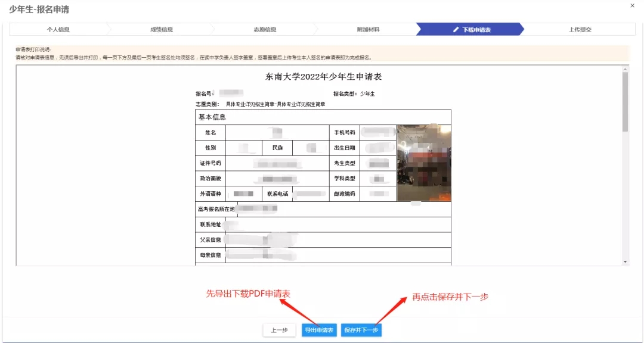Click the 姓名 value cell
The image size is (644, 343).
click(x=277, y=132)
